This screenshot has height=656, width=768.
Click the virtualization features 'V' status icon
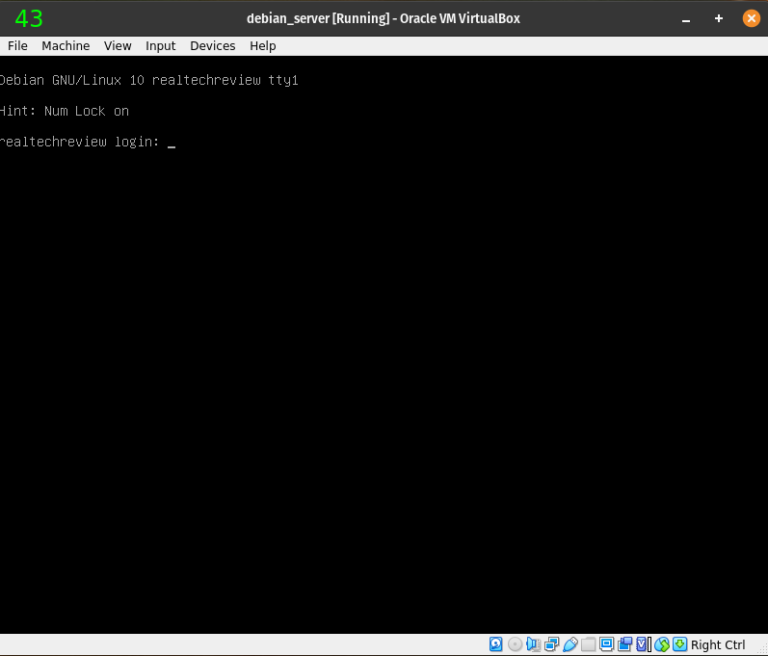643,644
